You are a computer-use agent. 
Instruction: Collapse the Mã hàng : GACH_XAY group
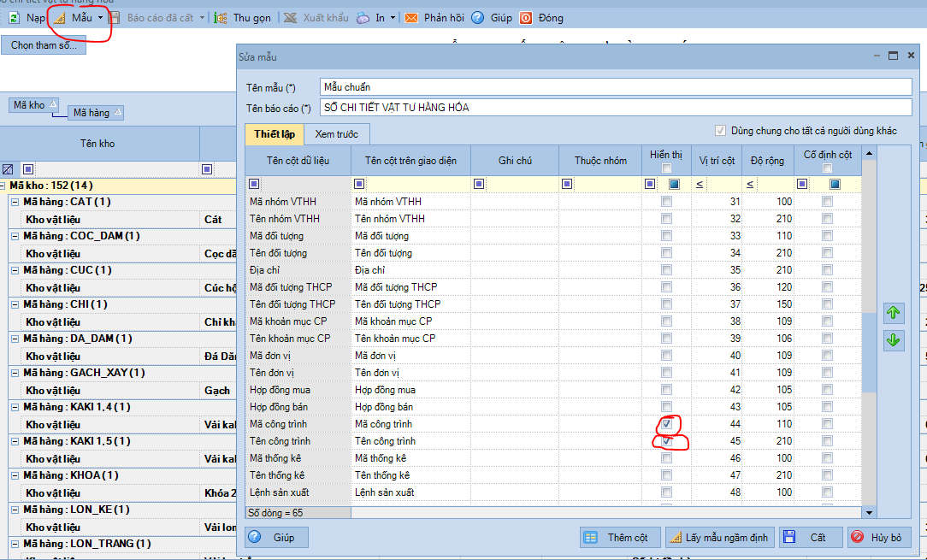coord(15,373)
